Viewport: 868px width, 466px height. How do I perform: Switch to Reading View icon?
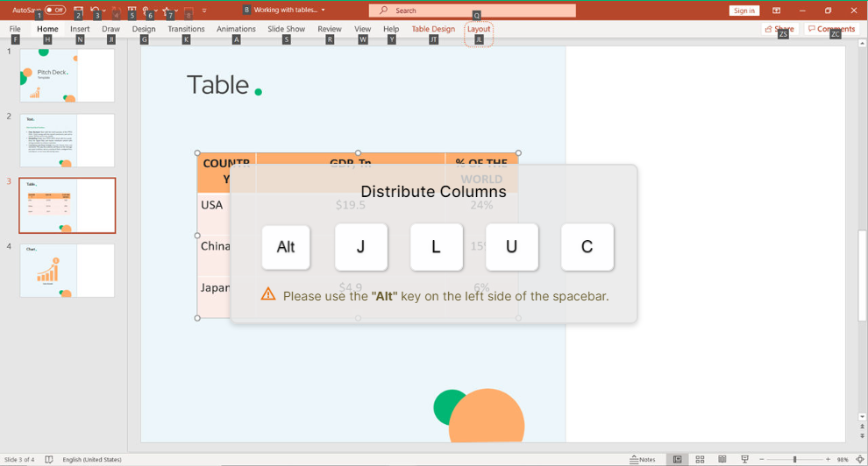(722, 459)
